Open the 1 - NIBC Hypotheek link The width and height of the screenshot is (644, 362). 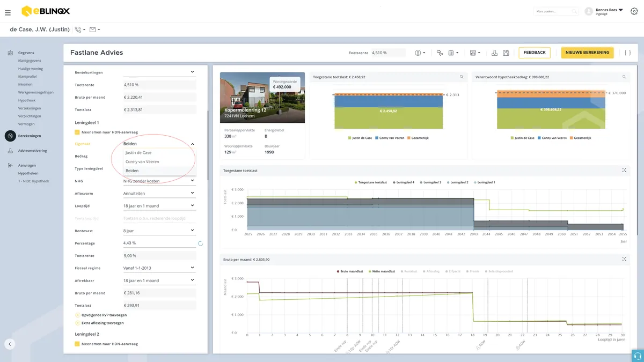pyautogui.click(x=33, y=181)
